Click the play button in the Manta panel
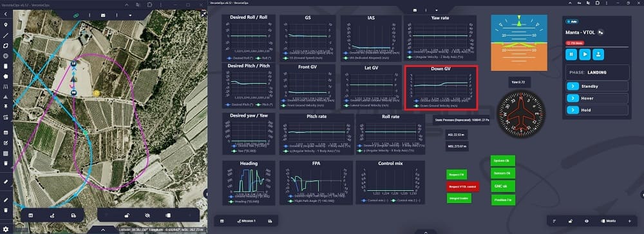 pos(585,54)
